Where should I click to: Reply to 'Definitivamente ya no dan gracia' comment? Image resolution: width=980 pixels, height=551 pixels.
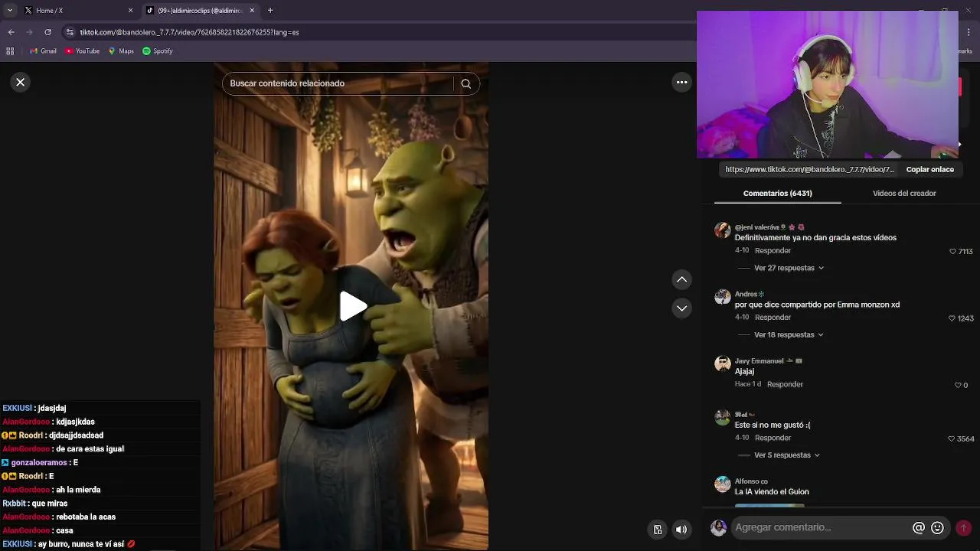point(773,250)
